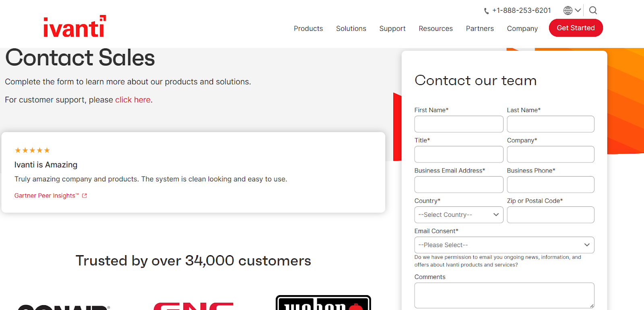Open the Select Country dropdown
The width and height of the screenshot is (644, 310).
[459, 215]
